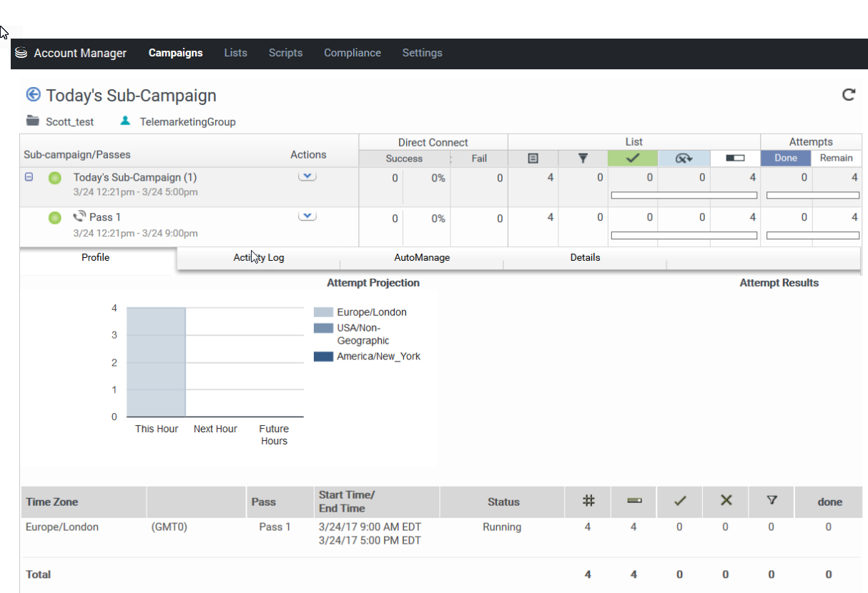Click the Time Zone column header
The width and height of the screenshot is (868, 593).
tap(52, 502)
